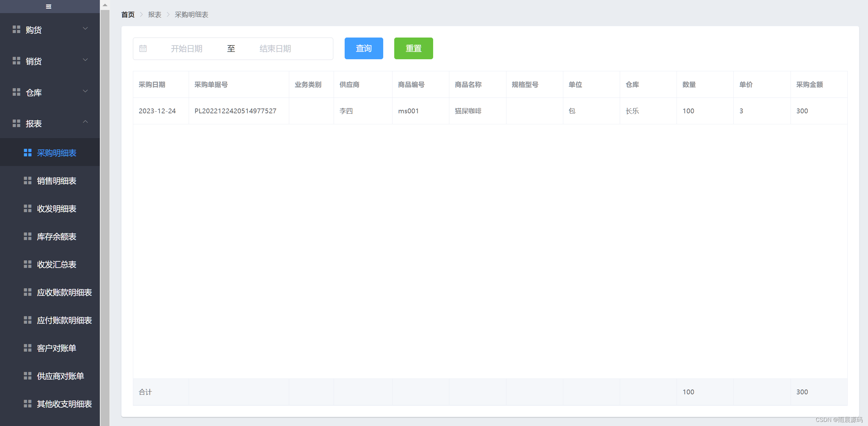This screenshot has width=868, height=426.
Task: Click the 购货 module grid icon
Action: click(x=16, y=29)
